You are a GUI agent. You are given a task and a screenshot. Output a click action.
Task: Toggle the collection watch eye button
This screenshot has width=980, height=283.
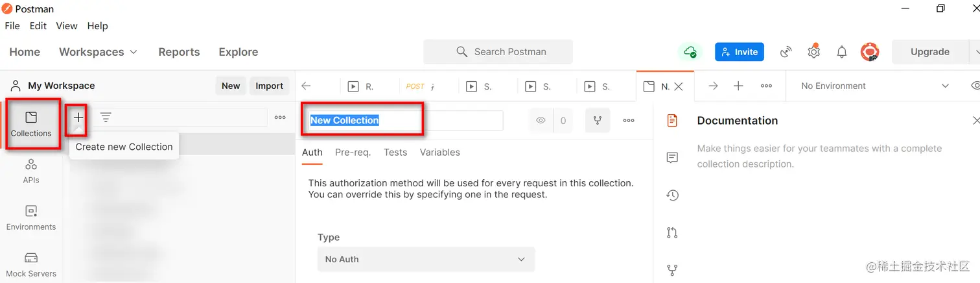pos(541,120)
